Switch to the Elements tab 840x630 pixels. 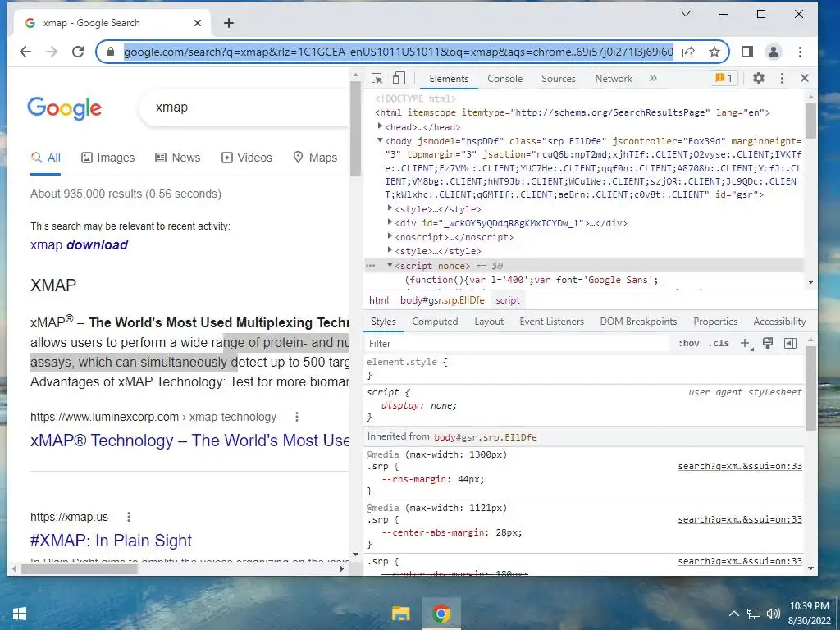pos(449,79)
